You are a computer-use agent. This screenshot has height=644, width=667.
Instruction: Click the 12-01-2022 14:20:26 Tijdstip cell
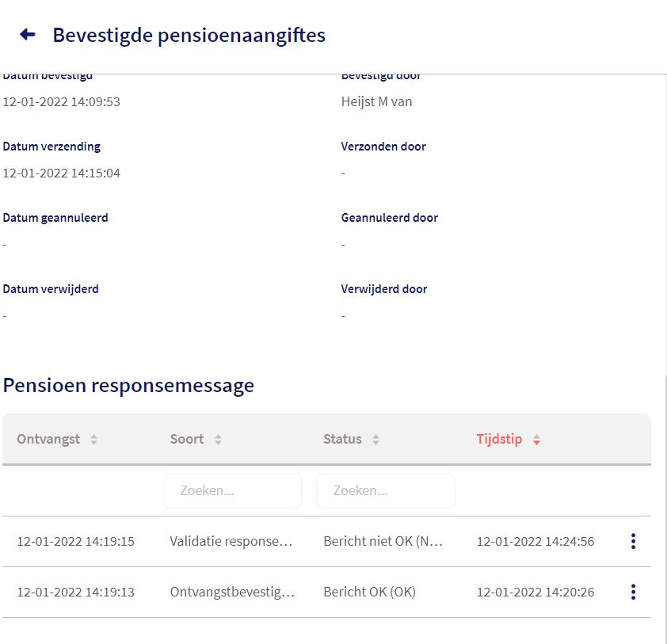pyautogui.click(x=536, y=592)
